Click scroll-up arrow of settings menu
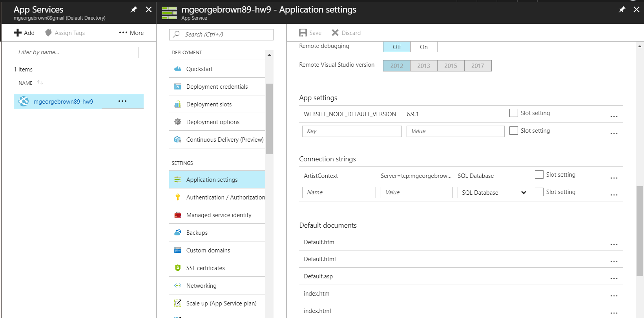 coord(269,55)
